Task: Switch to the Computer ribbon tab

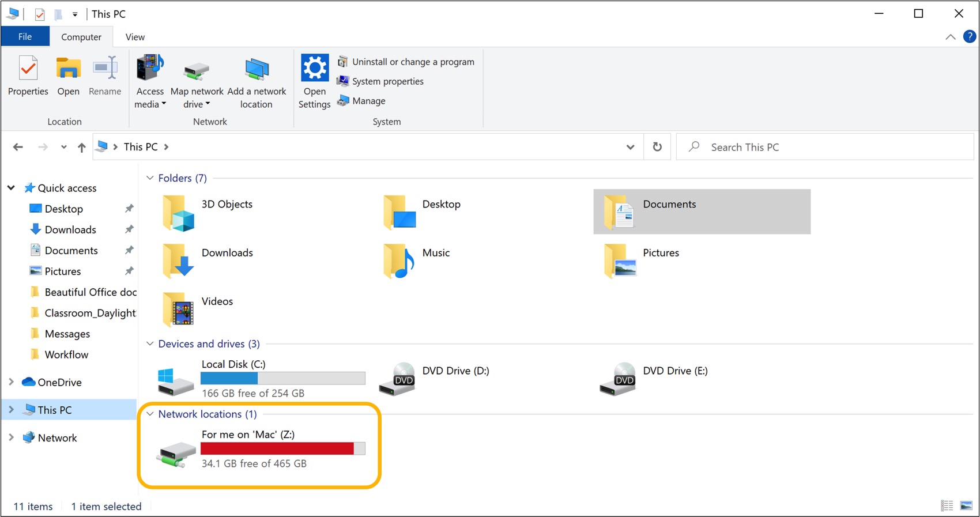Action: coord(81,37)
